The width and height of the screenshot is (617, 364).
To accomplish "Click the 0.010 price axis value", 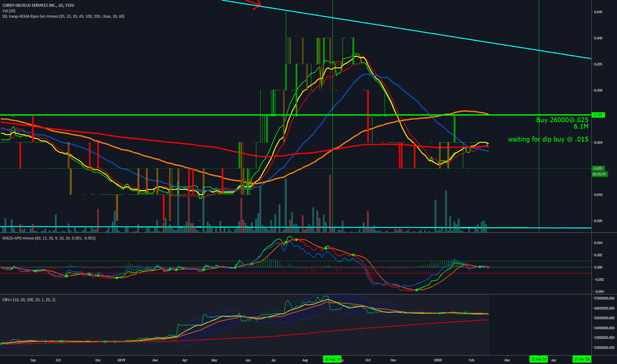I will click(598, 195).
